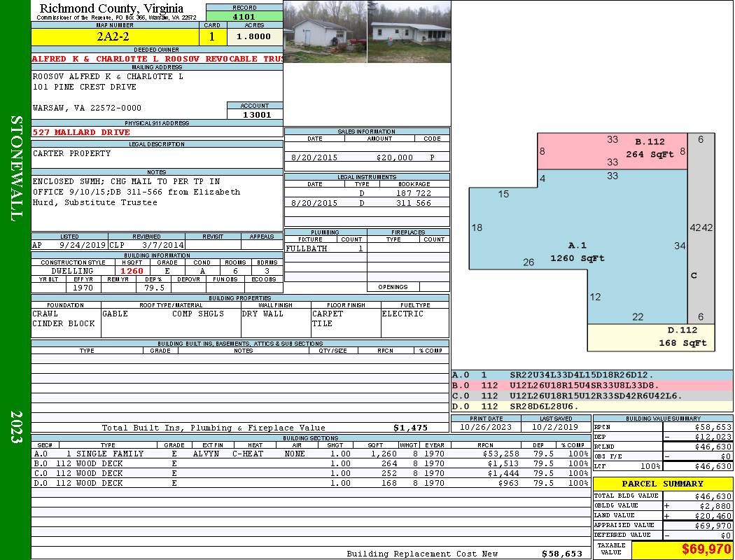Select account number 13001
The image size is (735, 560).
click(x=257, y=115)
